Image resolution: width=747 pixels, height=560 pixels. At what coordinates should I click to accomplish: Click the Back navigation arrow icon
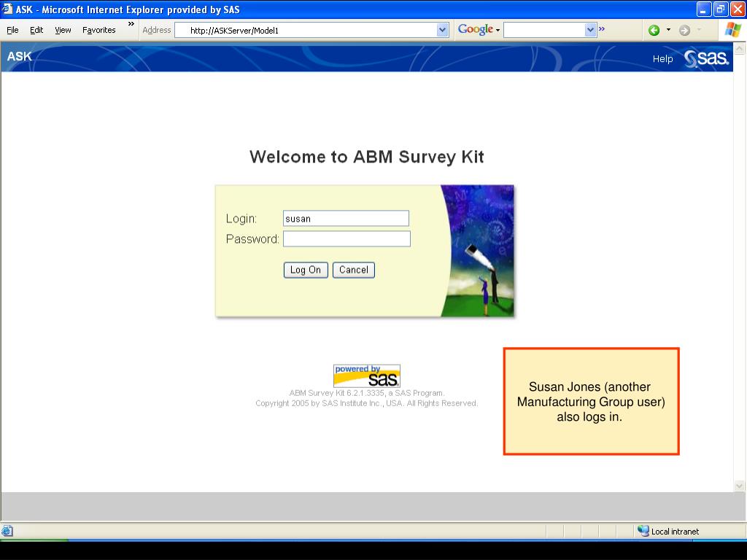654,30
